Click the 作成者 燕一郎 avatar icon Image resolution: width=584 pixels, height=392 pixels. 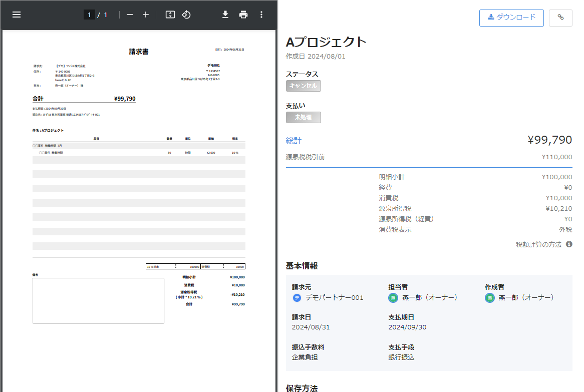pos(489,298)
